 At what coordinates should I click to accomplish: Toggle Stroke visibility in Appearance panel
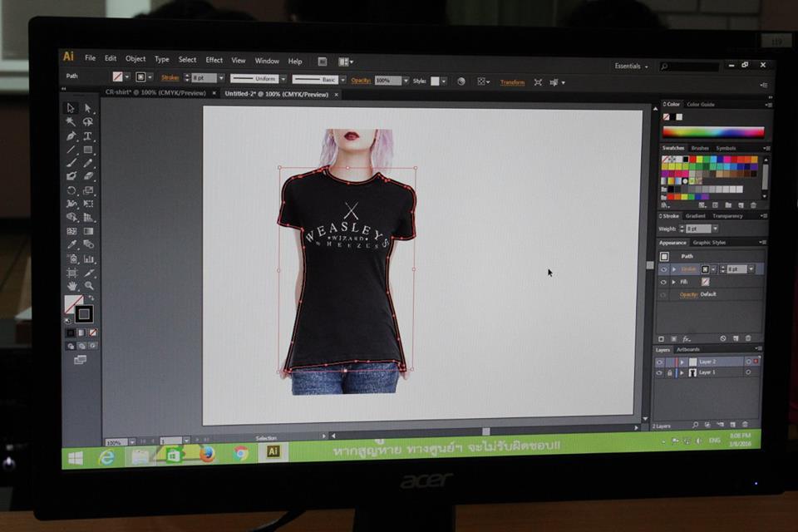(663, 269)
